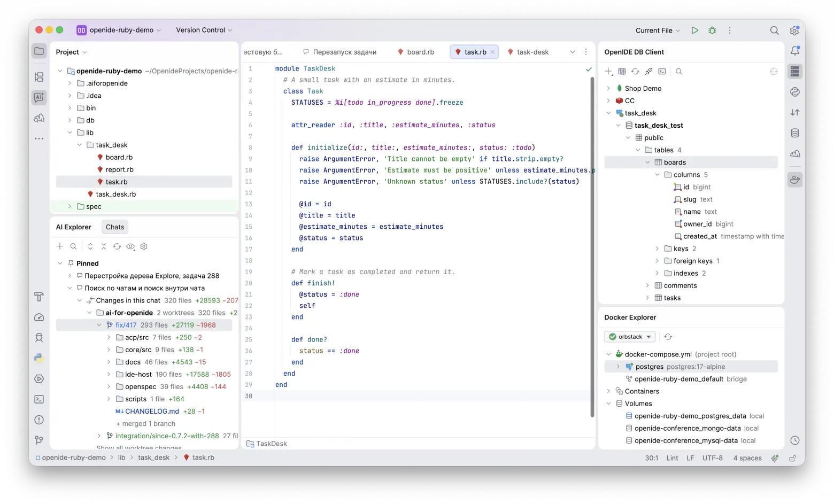Open query console icon in DB Client
The width and height of the screenshot is (834, 504).
click(662, 71)
